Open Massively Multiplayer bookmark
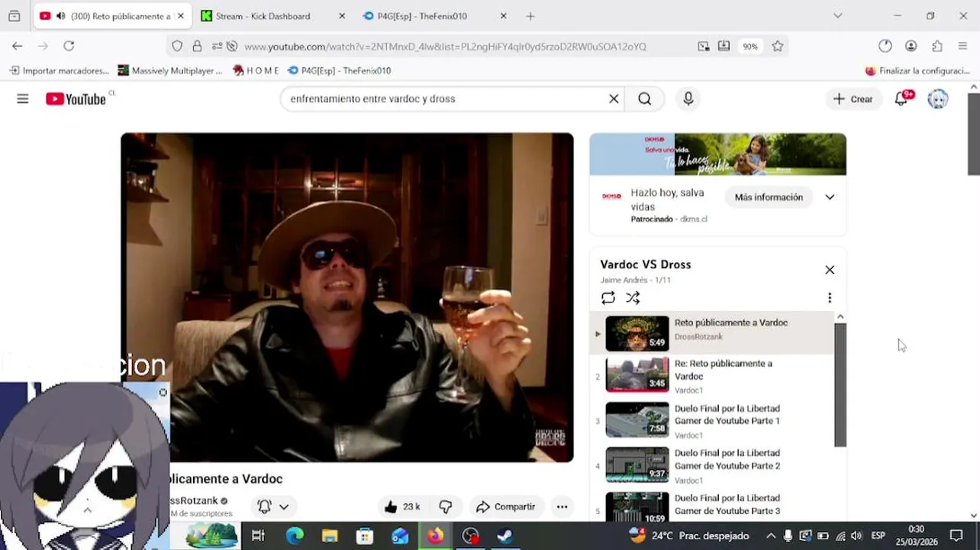The width and height of the screenshot is (980, 550). (170, 70)
